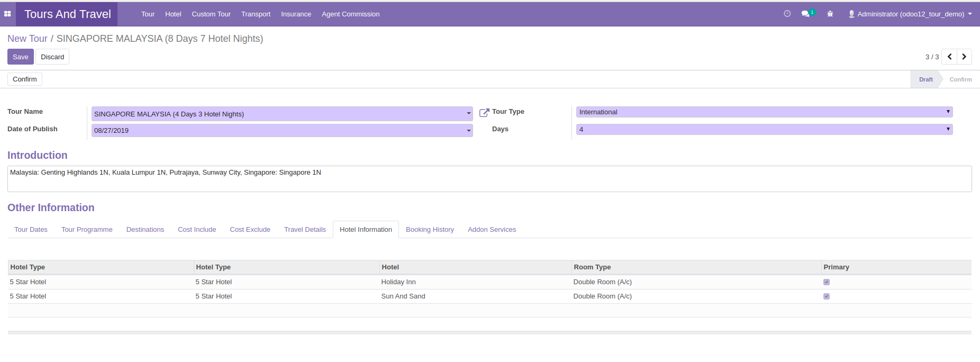Go to previous record arrow
This screenshot has height=362, width=980.
click(x=950, y=57)
